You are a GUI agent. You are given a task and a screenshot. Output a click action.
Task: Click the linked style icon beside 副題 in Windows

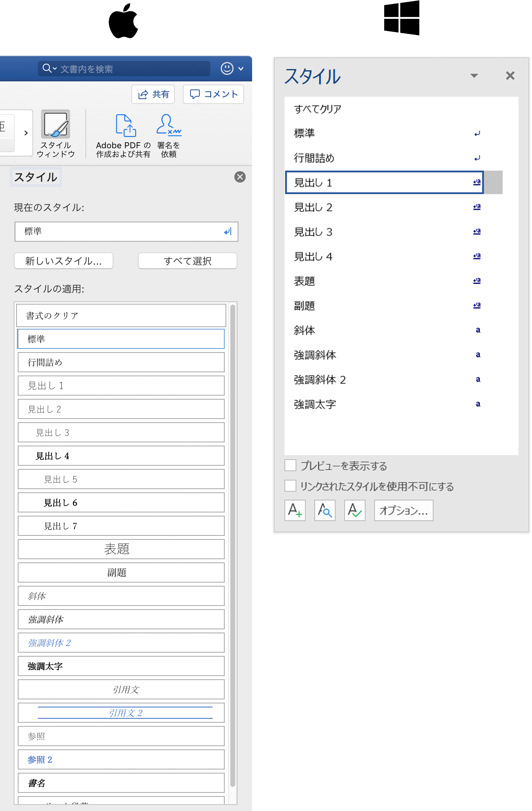(x=477, y=305)
